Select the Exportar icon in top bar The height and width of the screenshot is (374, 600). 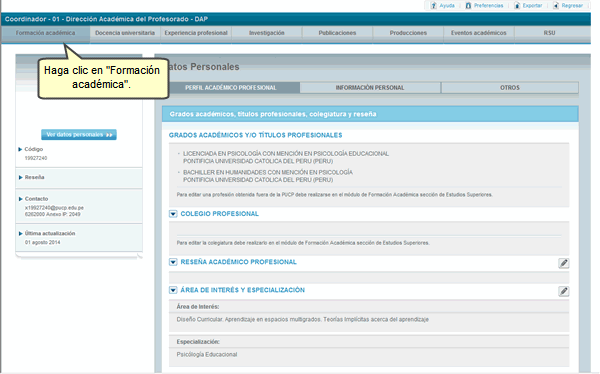point(517,5)
